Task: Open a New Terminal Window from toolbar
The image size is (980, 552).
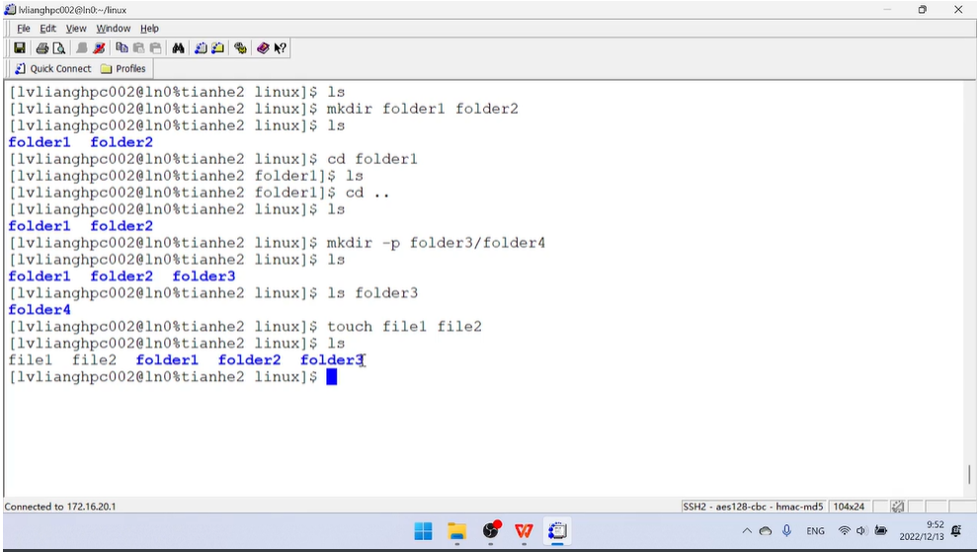Action: pos(201,48)
